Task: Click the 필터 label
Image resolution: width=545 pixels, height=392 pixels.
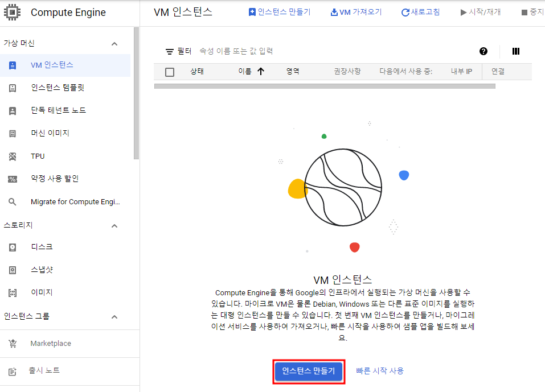Action: [184, 51]
